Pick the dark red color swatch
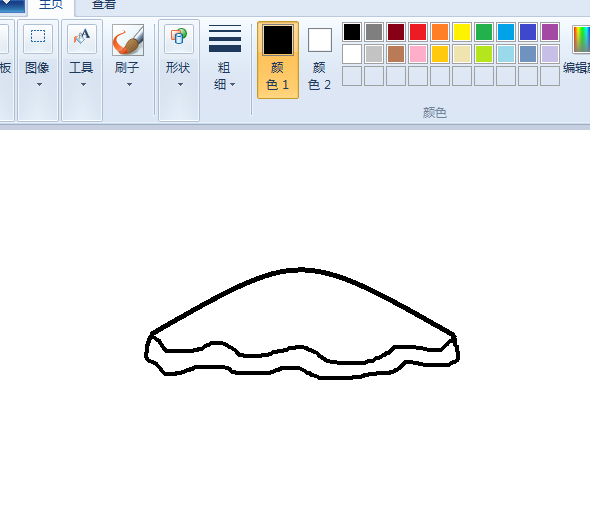The height and width of the screenshot is (523, 590). [396, 32]
